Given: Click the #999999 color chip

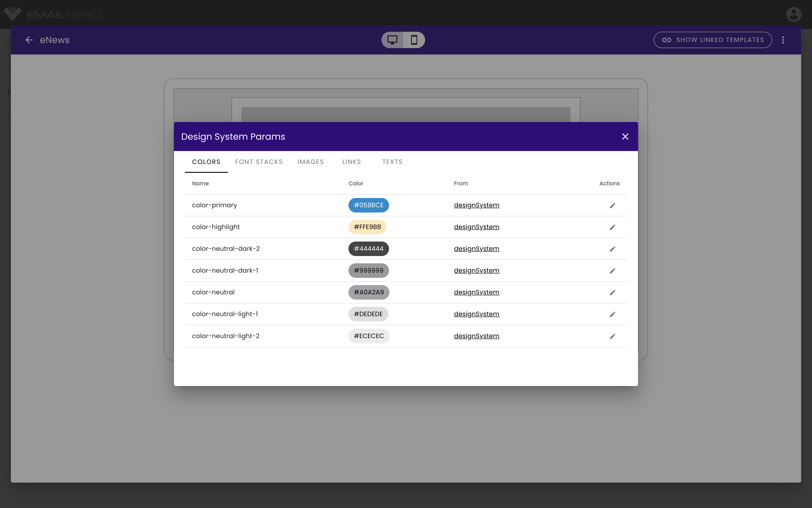Looking at the screenshot, I should (368, 271).
